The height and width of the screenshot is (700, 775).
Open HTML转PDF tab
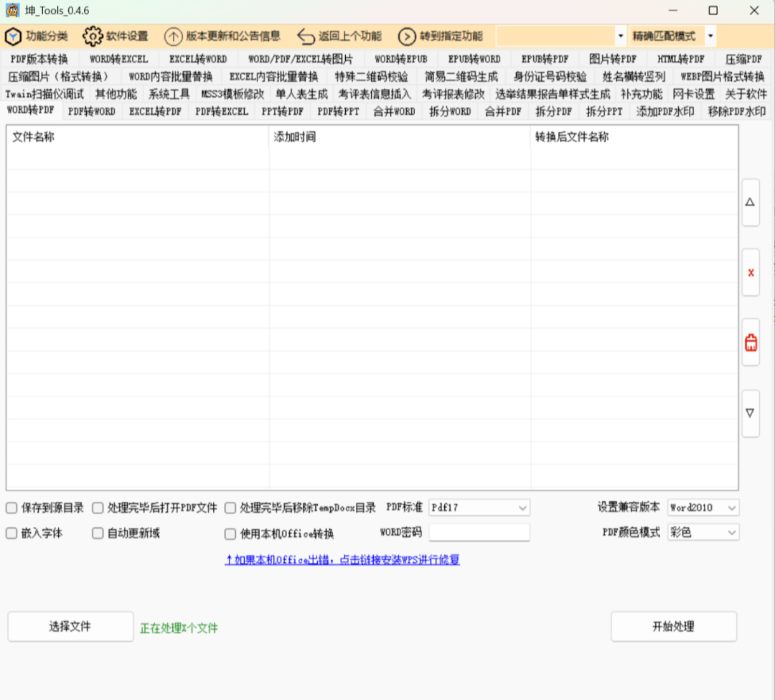tap(680, 60)
